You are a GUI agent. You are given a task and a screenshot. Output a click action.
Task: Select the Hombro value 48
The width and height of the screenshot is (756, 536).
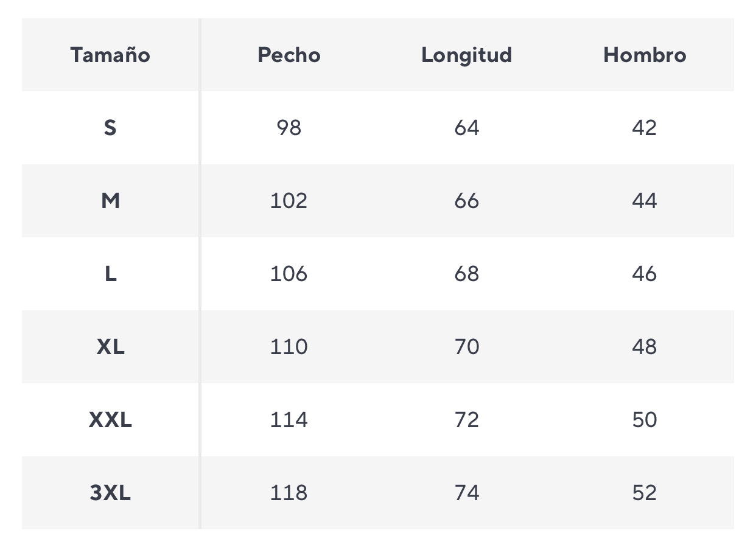(645, 347)
